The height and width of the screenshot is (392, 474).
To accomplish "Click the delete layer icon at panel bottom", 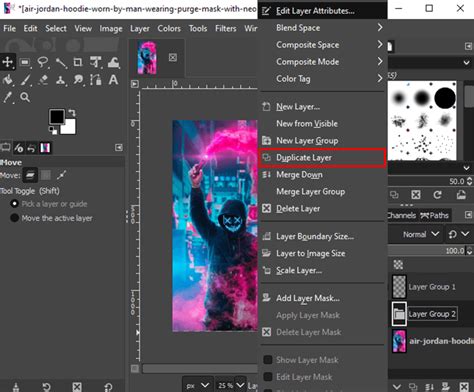I will pos(464,387).
